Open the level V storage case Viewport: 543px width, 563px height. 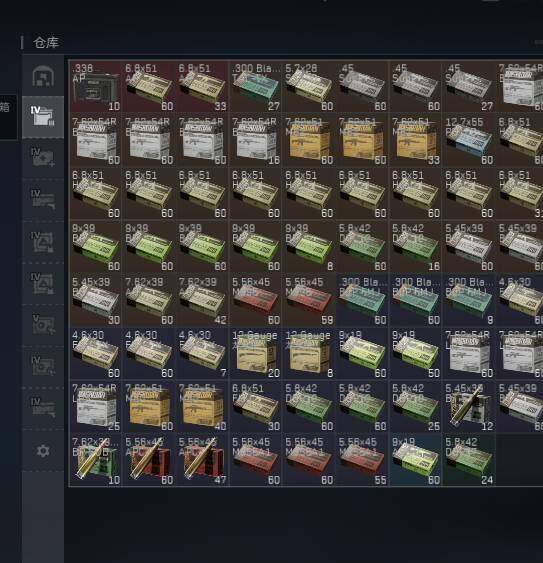pos(43,325)
